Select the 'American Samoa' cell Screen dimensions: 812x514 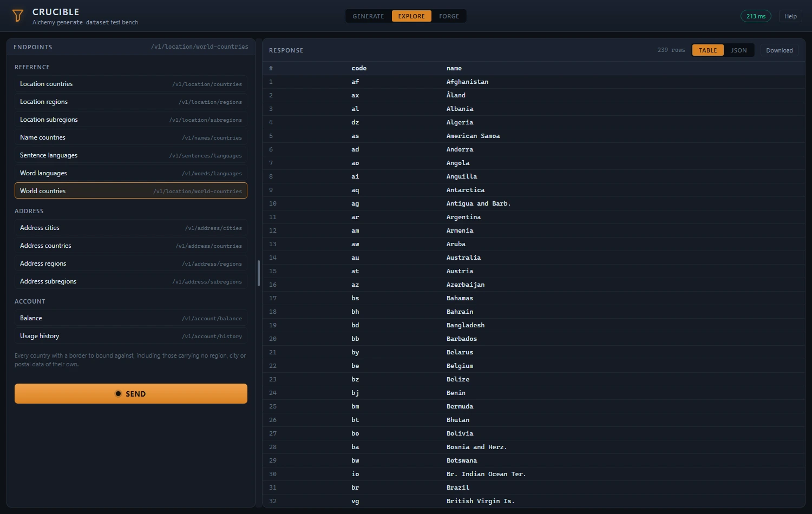click(x=473, y=136)
